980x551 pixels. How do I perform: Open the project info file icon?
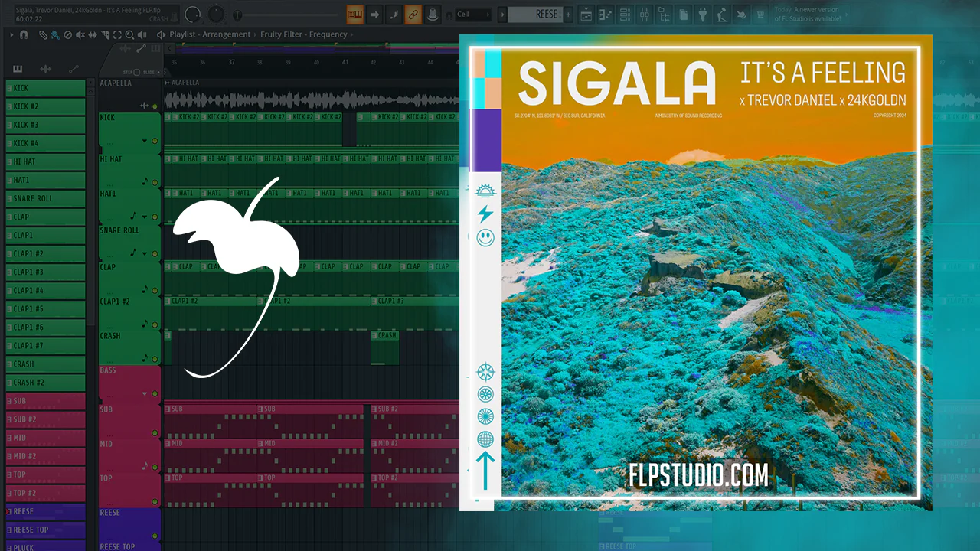pos(683,15)
